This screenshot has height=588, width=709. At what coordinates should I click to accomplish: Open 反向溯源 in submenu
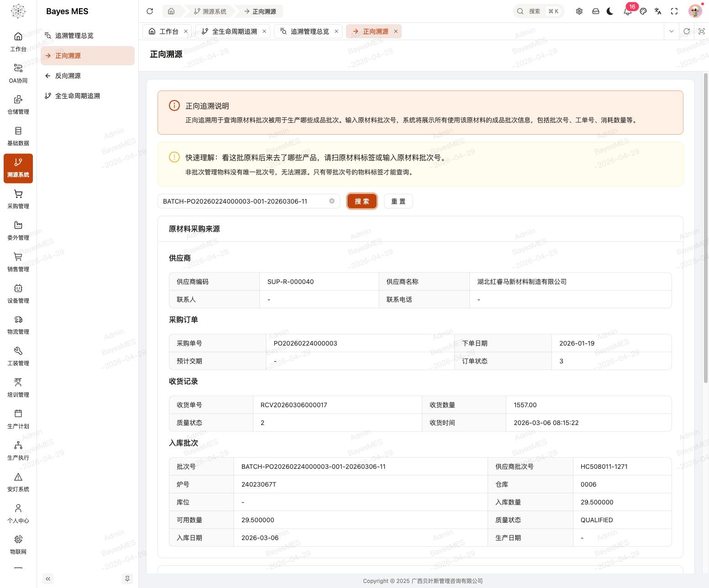[88, 76]
